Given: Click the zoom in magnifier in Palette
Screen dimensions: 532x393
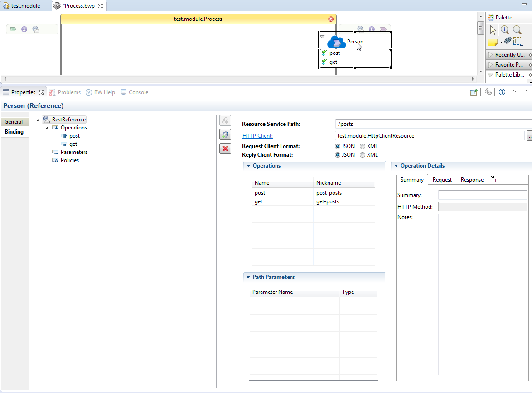Looking at the screenshot, I should [x=505, y=30].
